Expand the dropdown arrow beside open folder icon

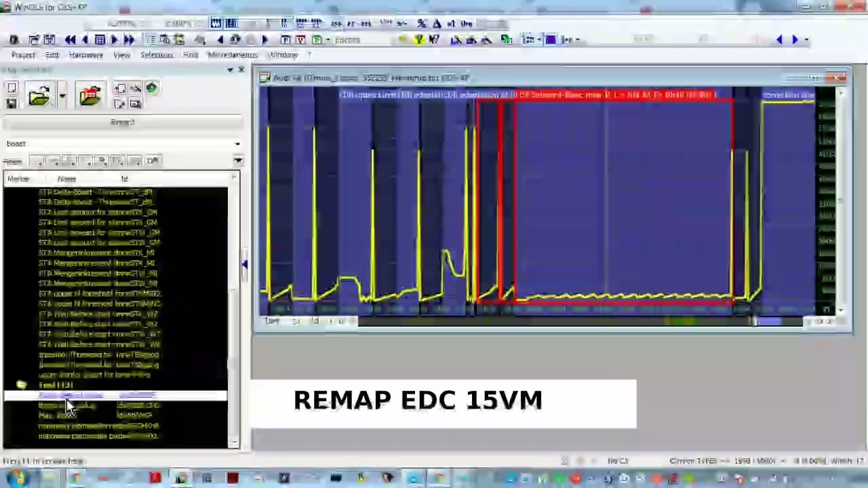click(62, 96)
